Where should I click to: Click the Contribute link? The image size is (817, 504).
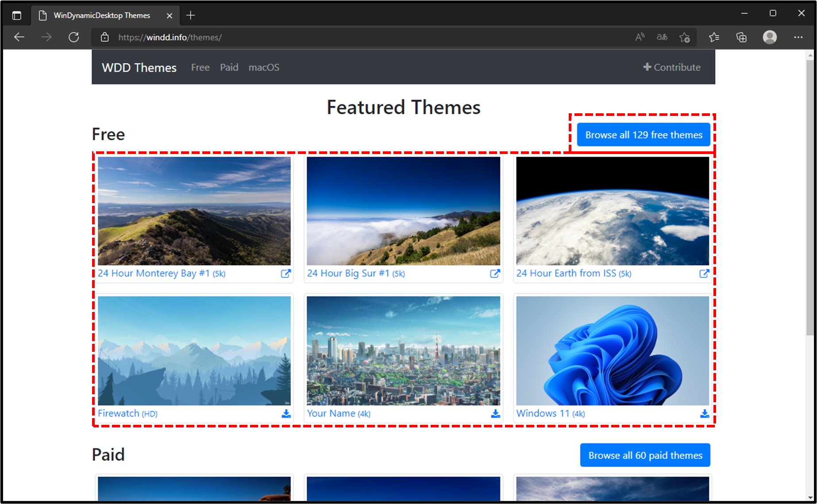672,67
